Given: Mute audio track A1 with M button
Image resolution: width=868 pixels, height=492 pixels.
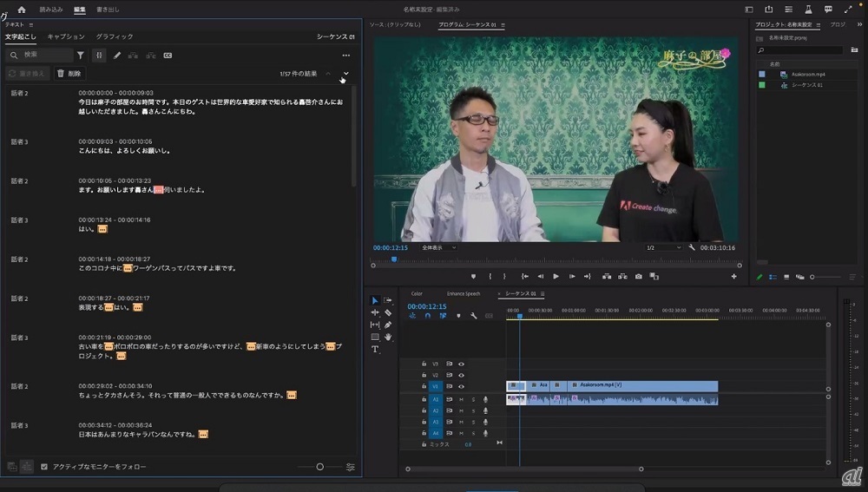Looking at the screenshot, I should point(461,399).
